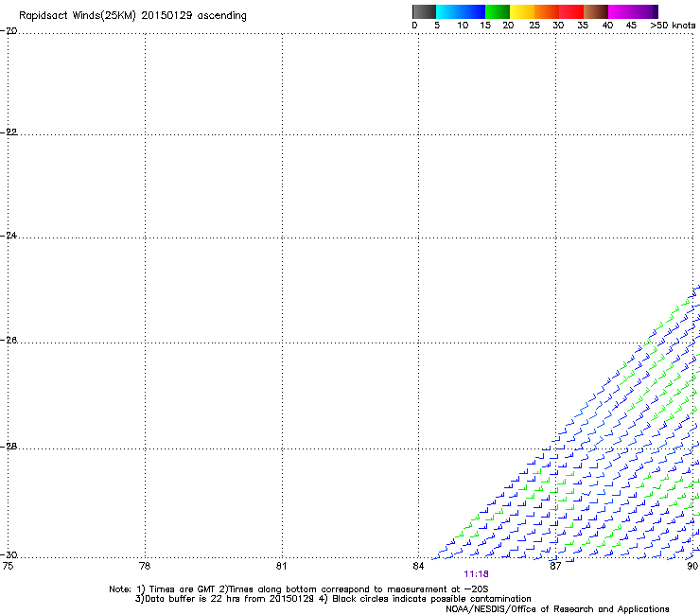
Task: Click the 'Data buffer is 22 hrs' note line
Action: [x=333, y=599]
